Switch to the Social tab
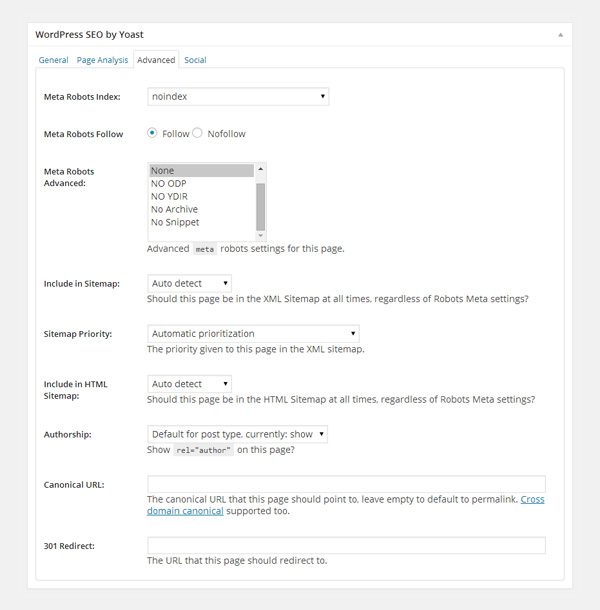 (x=195, y=60)
